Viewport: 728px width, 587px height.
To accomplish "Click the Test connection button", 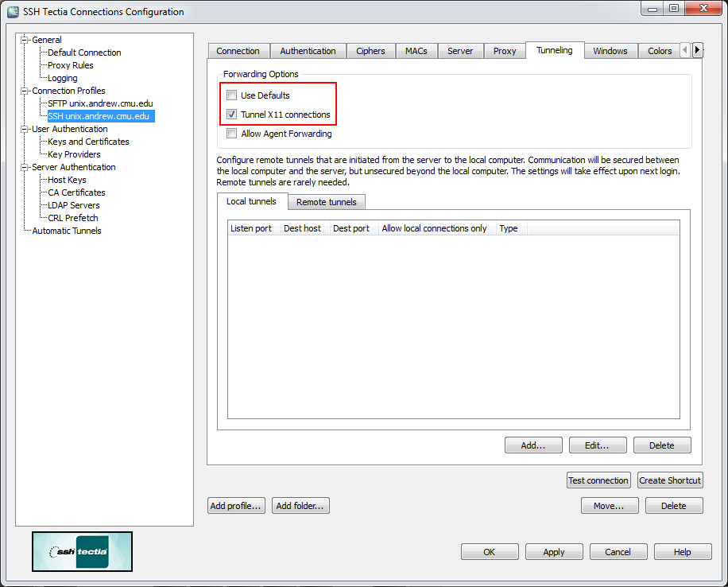I will point(598,480).
